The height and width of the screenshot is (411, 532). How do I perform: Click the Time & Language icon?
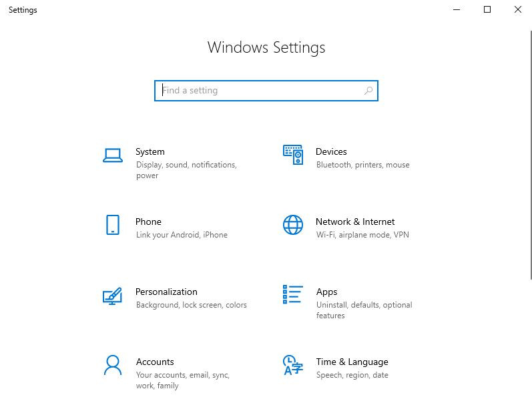[x=293, y=365]
